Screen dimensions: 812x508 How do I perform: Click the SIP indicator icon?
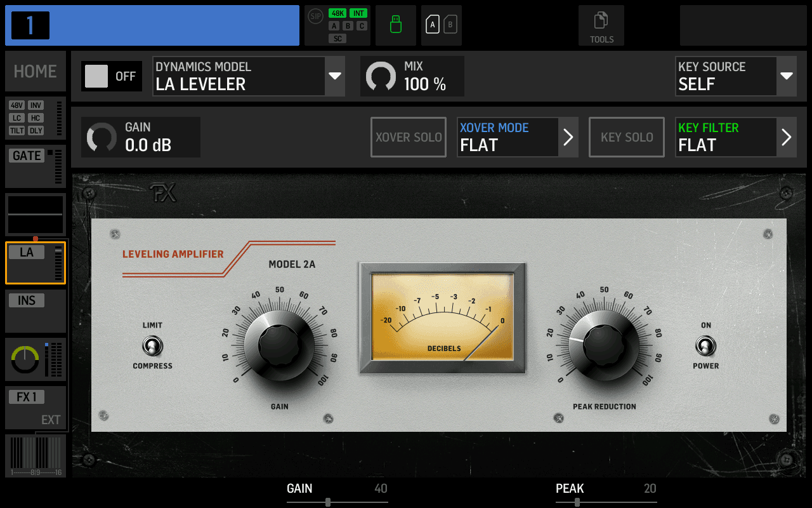(315, 17)
